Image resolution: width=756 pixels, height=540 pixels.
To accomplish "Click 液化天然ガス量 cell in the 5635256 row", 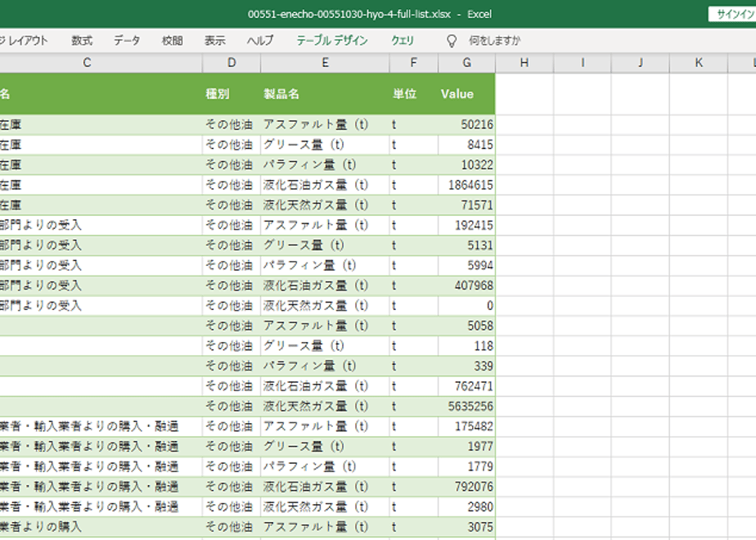I will click(x=325, y=406).
